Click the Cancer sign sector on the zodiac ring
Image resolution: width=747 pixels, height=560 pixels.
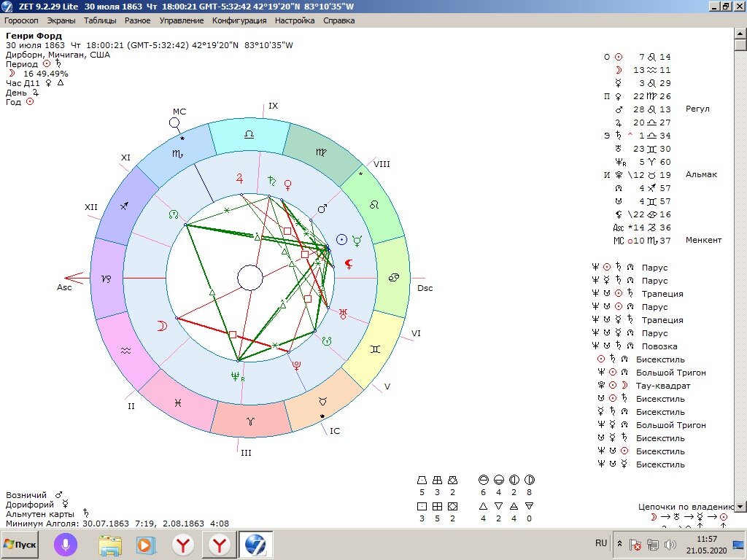(393, 278)
